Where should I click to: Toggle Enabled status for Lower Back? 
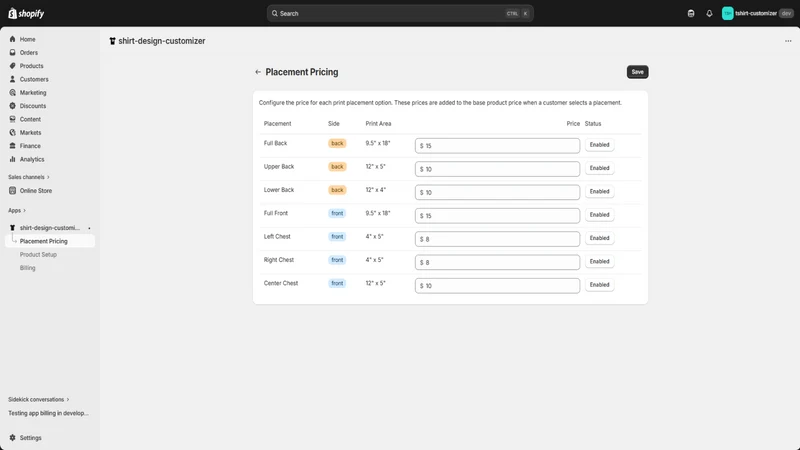(599, 191)
